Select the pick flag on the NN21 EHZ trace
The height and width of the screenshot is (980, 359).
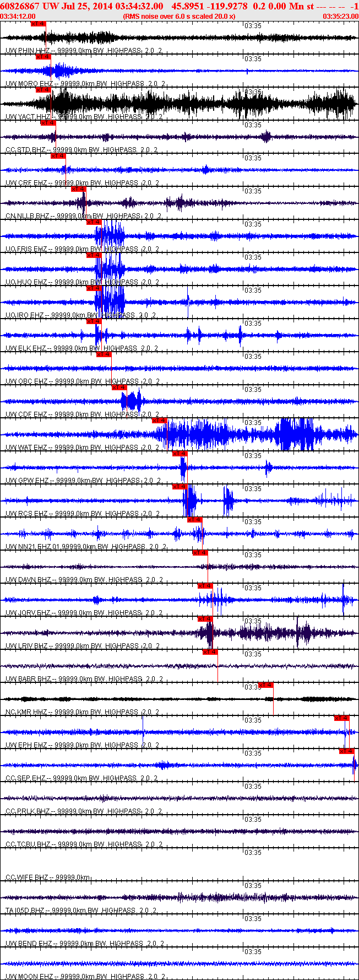coord(195,520)
